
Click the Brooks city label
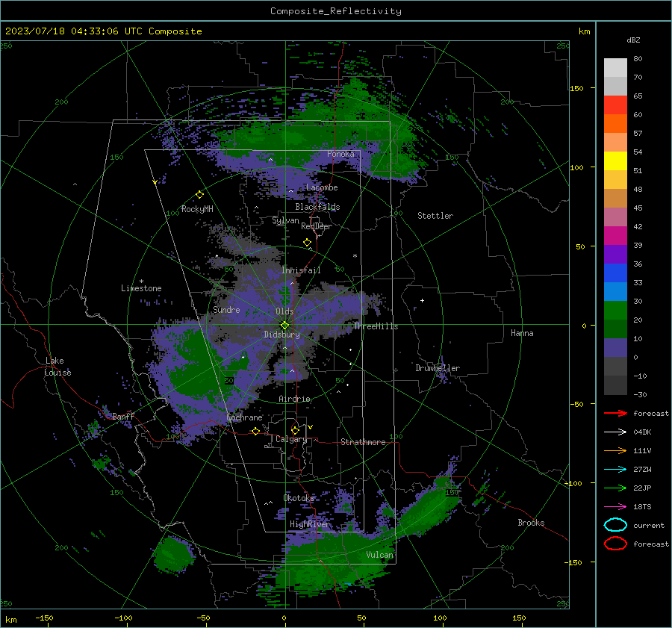tap(531, 523)
